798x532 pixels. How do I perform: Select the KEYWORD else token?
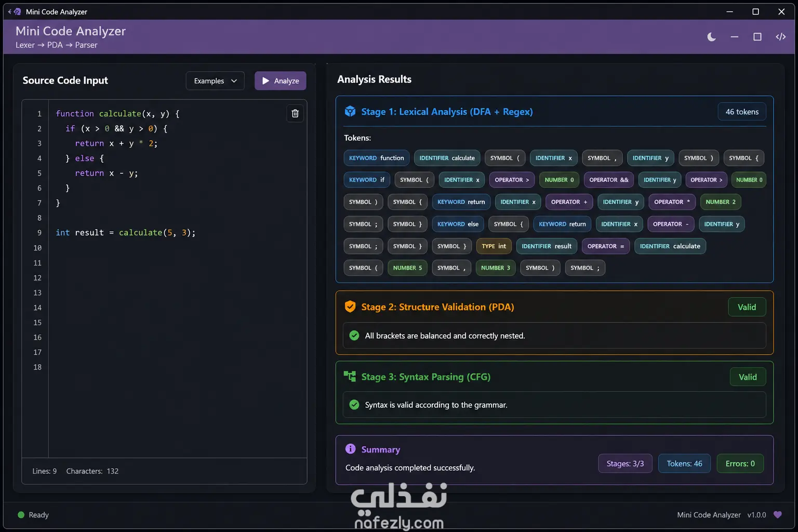458,224
